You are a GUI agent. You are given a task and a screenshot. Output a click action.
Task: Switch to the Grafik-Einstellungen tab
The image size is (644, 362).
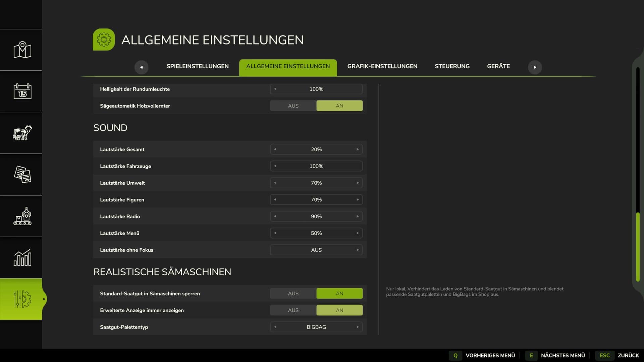coord(382,66)
